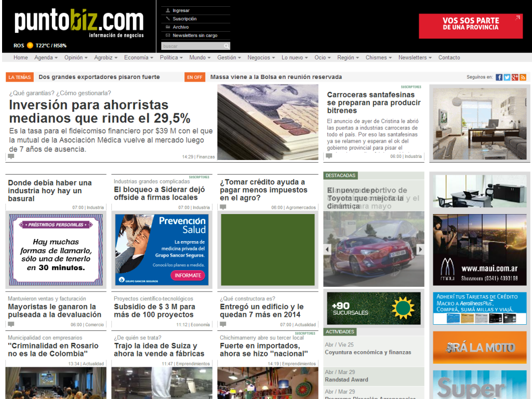Viewport: 532px width, 399px height.
Task: Open the Facebook social icon
Action: click(x=499, y=77)
